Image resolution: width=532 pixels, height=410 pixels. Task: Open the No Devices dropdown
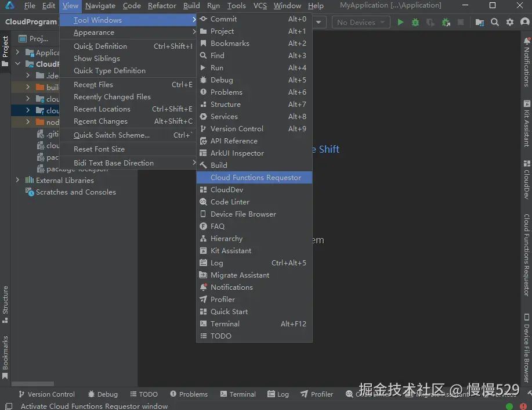(361, 23)
